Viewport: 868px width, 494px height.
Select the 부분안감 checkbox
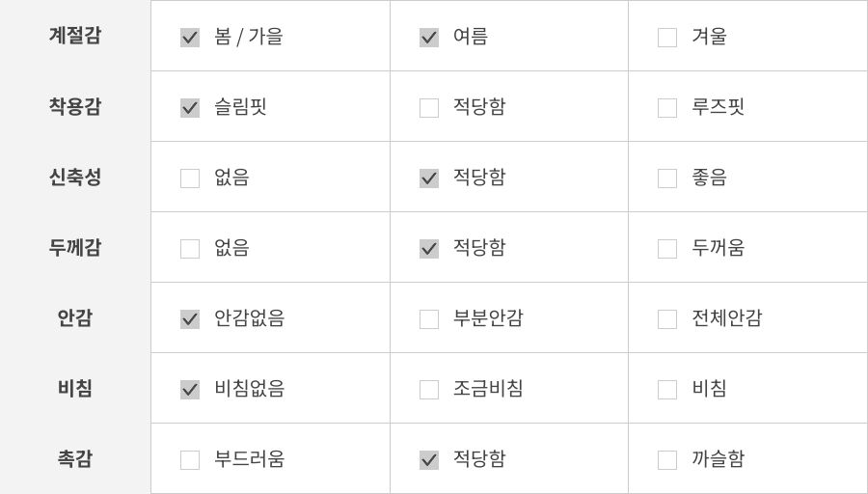[429, 319]
